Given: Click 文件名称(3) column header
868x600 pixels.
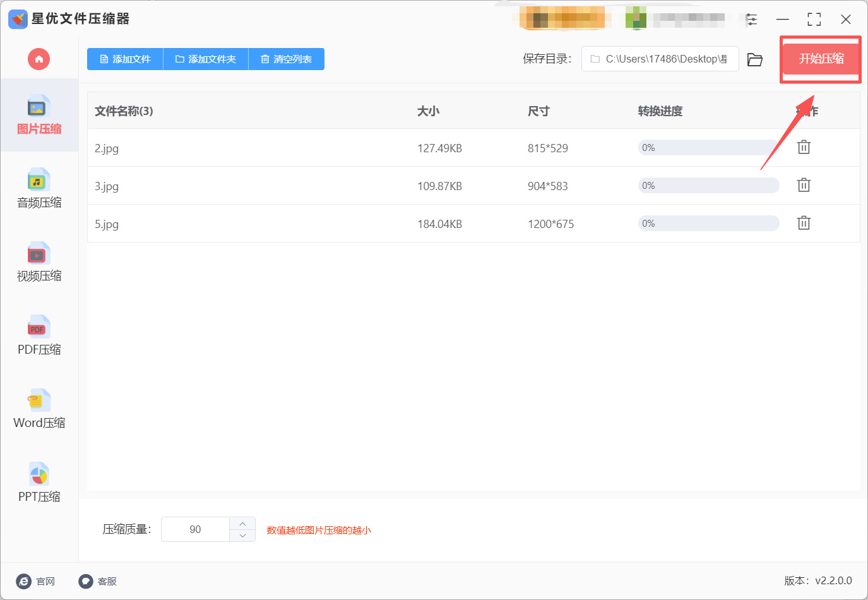Looking at the screenshot, I should (x=124, y=111).
